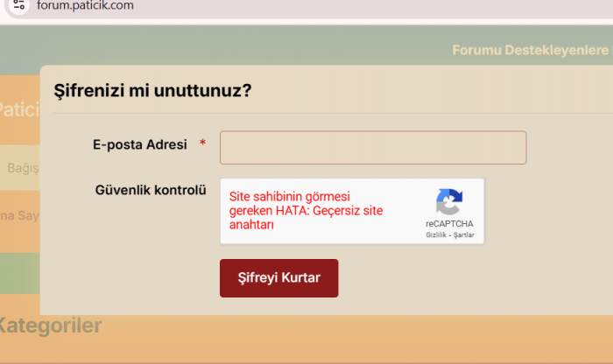Open the Şartlar link in reCAPTCHA
Image resolution: width=613 pixels, height=364 pixels.
[x=462, y=235]
